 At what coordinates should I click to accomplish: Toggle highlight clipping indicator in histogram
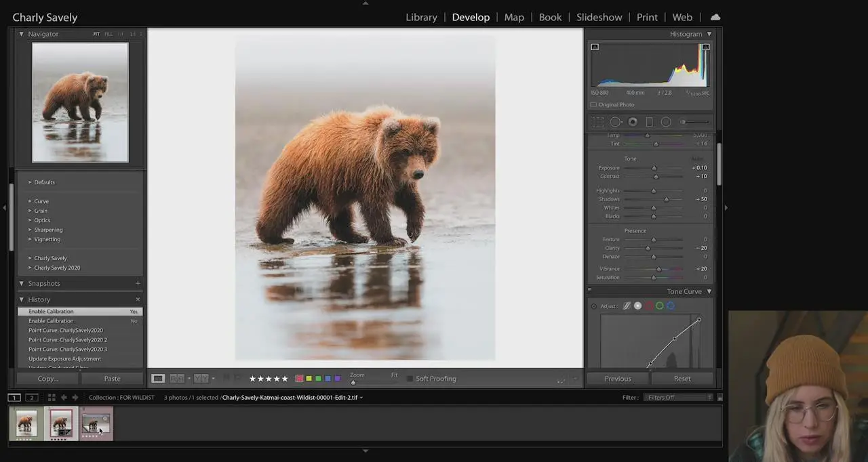(706, 47)
